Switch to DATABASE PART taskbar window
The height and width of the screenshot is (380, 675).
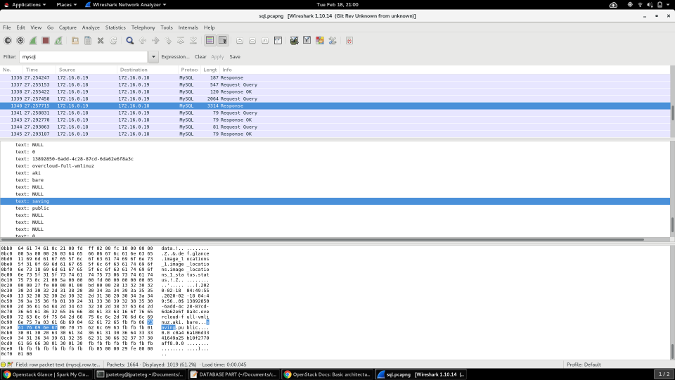click(x=234, y=374)
